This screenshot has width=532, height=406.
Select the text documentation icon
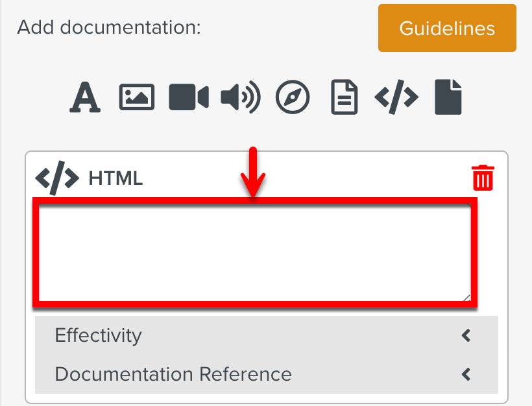pyautogui.click(x=84, y=97)
